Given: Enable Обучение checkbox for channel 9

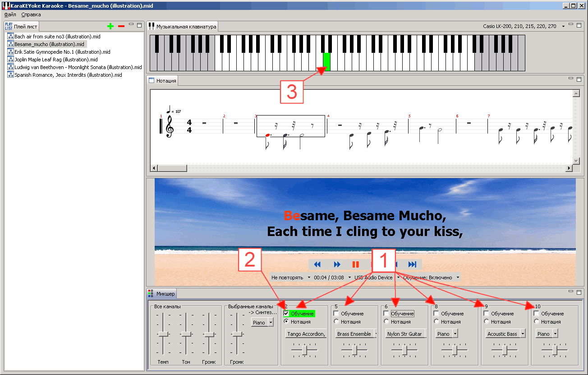Looking at the screenshot, I should point(486,314).
